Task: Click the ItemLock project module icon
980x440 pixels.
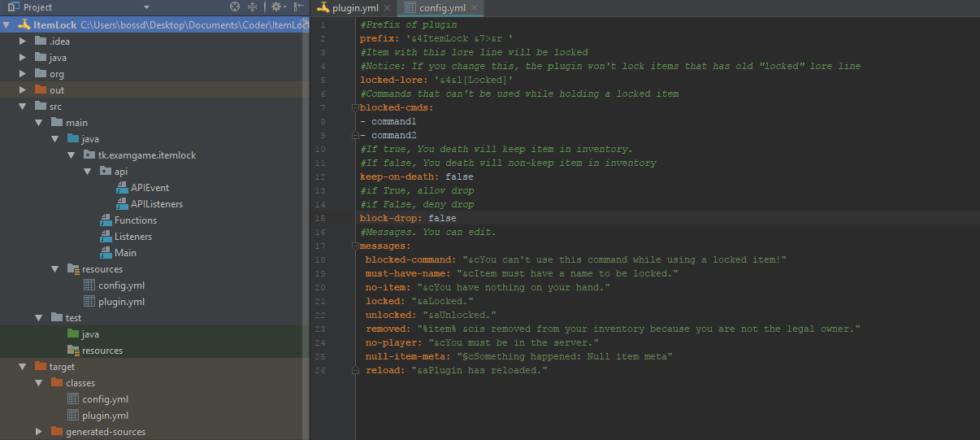Action: 24,25
